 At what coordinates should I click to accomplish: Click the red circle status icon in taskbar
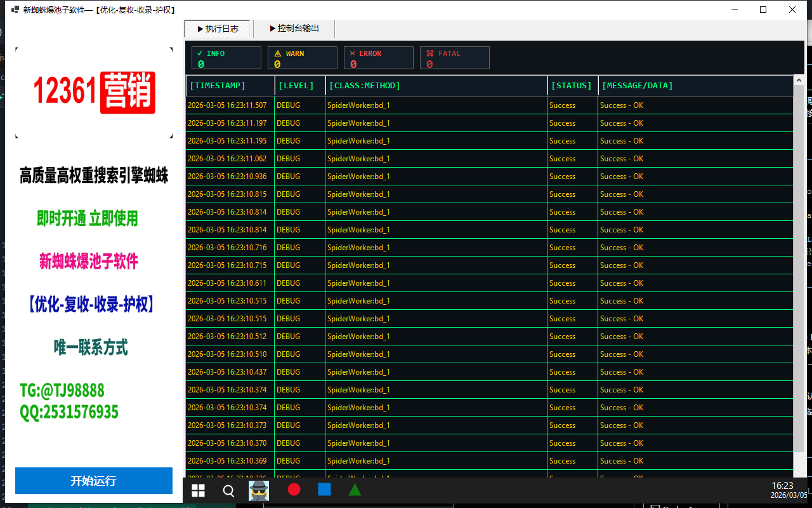(x=293, y=490)
